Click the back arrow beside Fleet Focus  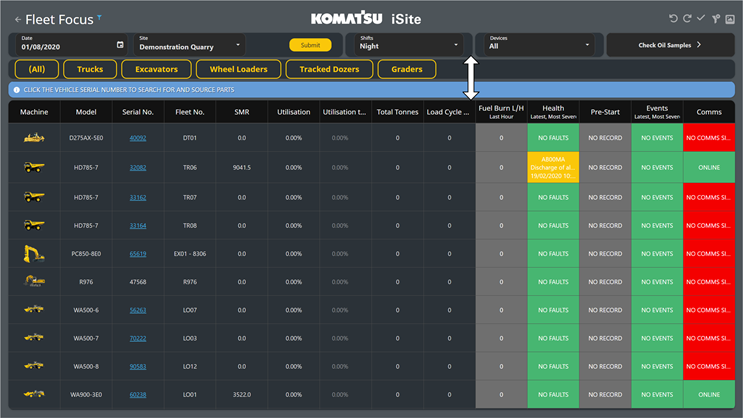pyautogui.click(x=18, y=19)
